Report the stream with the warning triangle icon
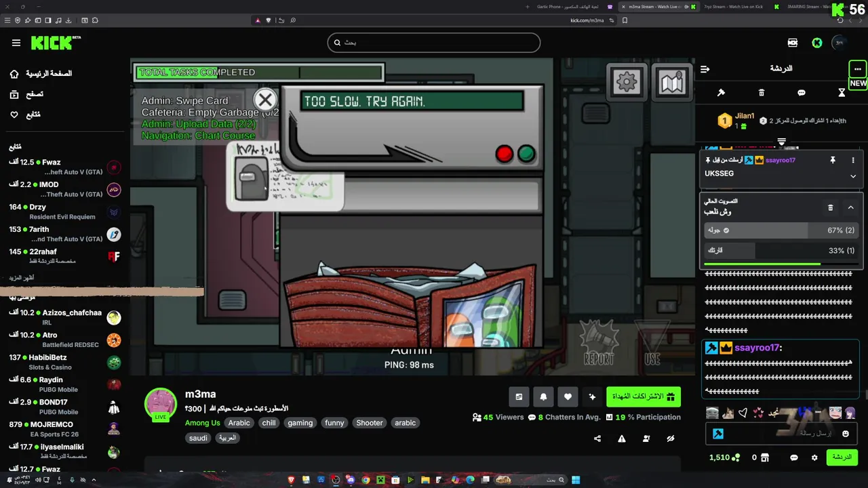868x488 pixels. pyautogui.click(x=622, y=439)
